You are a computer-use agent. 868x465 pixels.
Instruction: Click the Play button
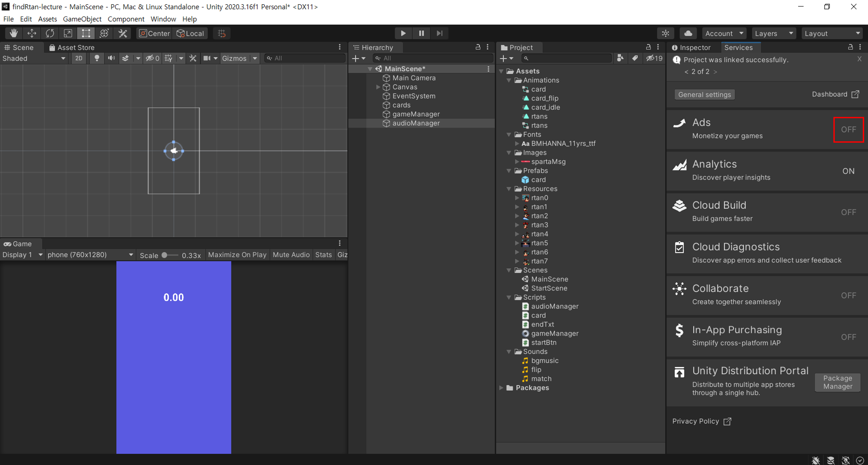click(x=403, y=33)
